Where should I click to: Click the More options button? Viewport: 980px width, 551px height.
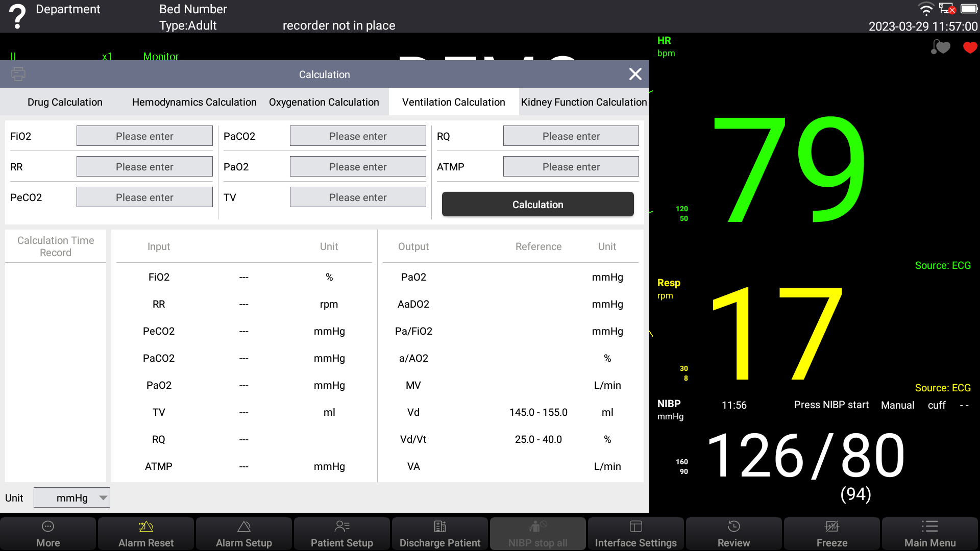click(48, 534)
